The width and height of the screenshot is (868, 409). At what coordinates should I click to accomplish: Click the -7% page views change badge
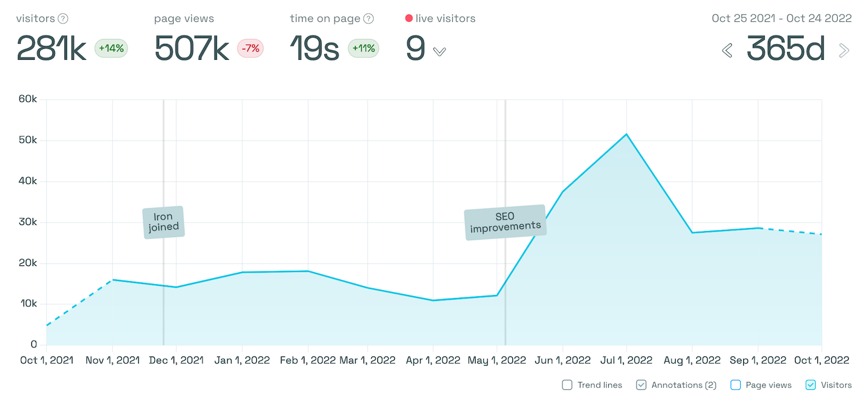click(x=250, y=49)
